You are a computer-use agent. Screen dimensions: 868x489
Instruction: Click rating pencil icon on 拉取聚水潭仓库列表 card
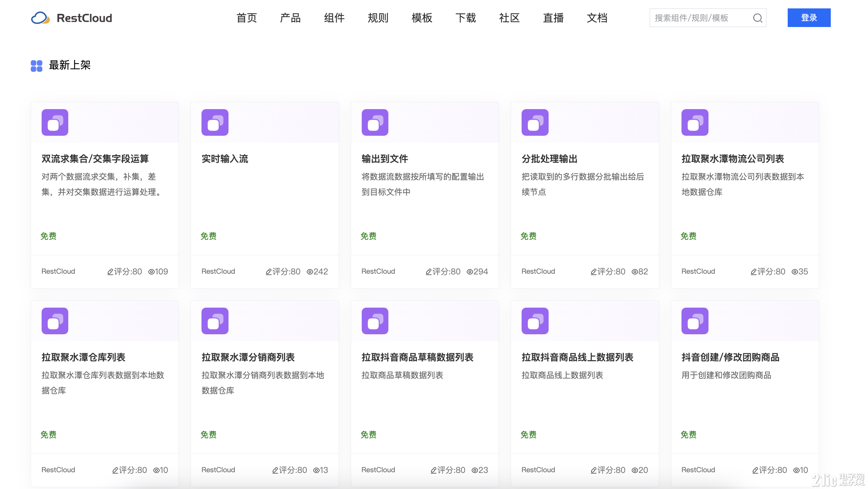click(x=115, y=470)
